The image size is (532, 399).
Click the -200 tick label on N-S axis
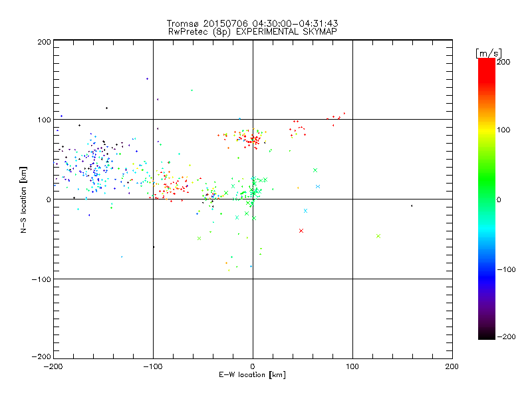41,356
